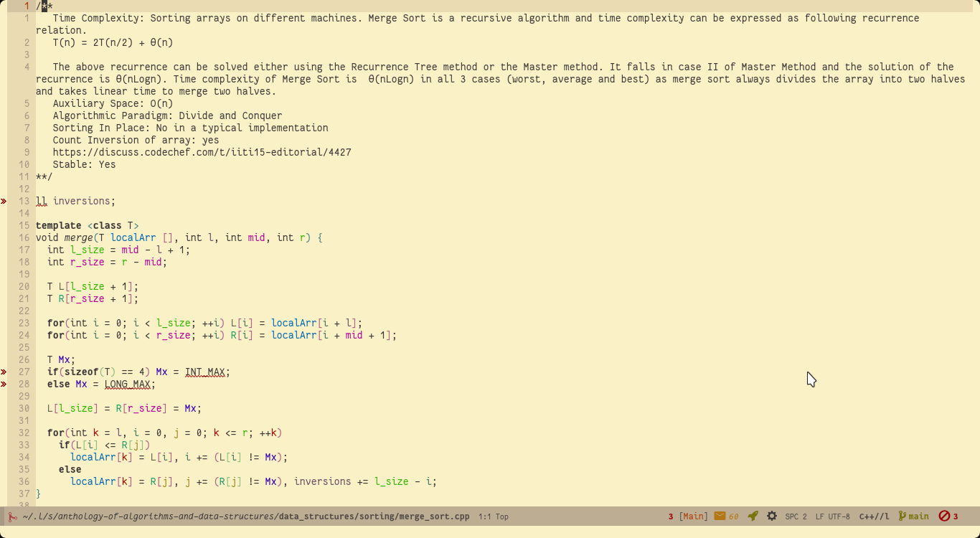Click the red flycheck error circle icon
Image resolution: width=980 pixels, height=538 pixels.
click(944, 516)
